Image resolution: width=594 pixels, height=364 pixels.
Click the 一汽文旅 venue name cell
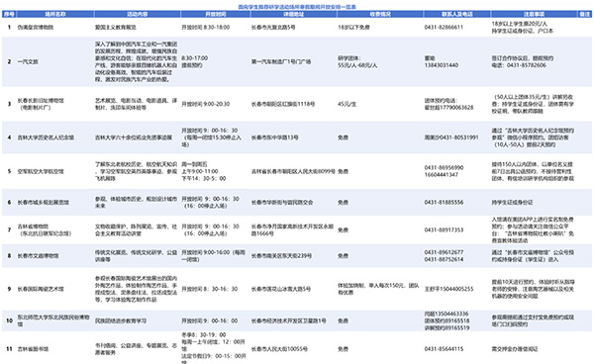coord(28,61)
